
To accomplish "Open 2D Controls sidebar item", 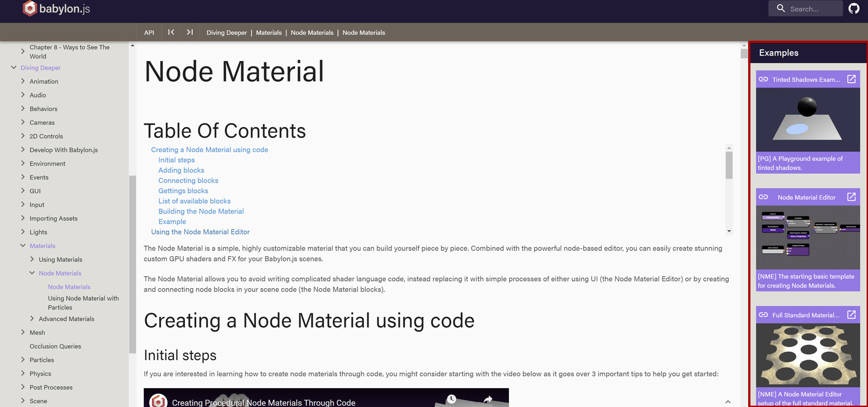I will (46, 136).
